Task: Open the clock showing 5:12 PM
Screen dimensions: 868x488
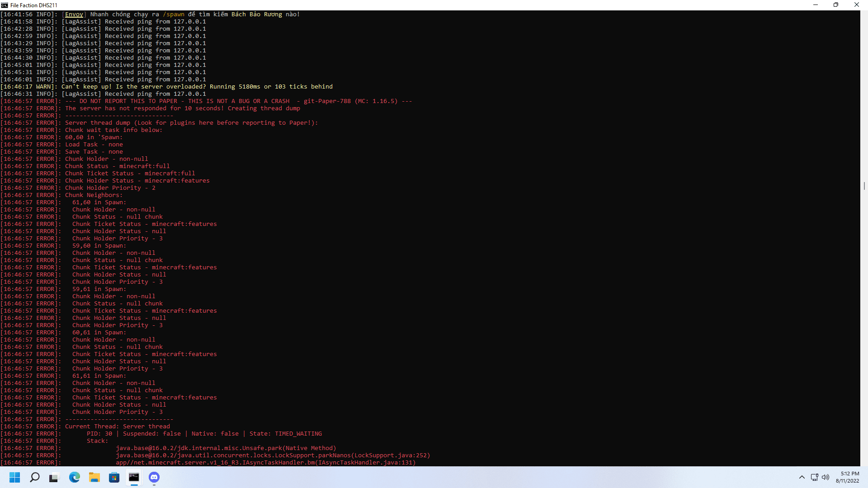Action: point(847,477)
